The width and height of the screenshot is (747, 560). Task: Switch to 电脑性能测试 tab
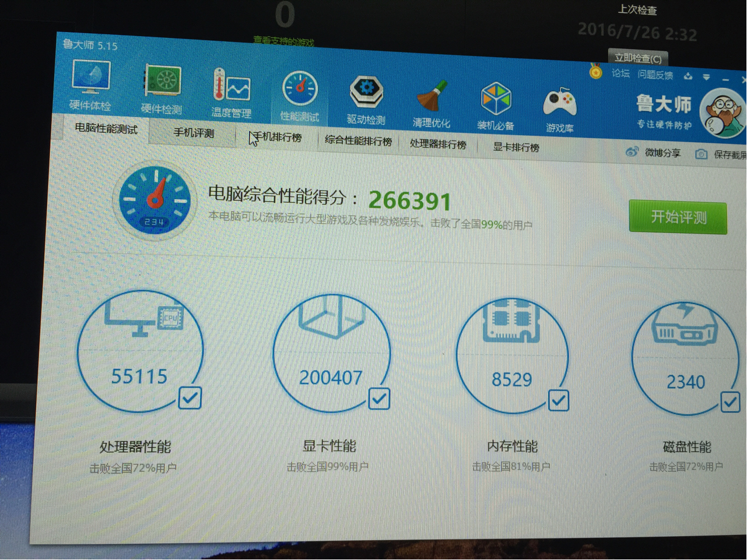(106, 128)
